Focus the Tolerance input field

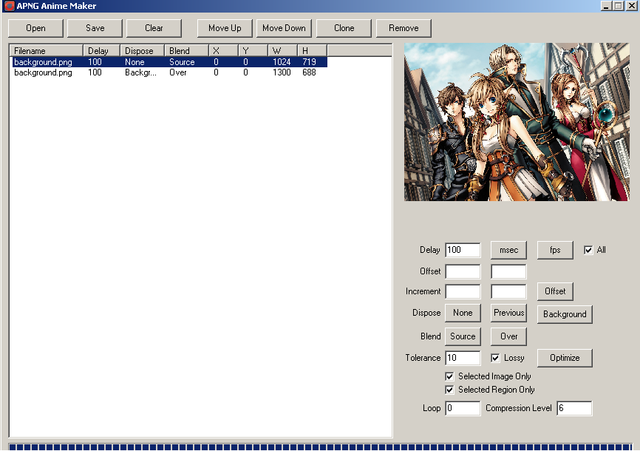click(x=463, y=358)
